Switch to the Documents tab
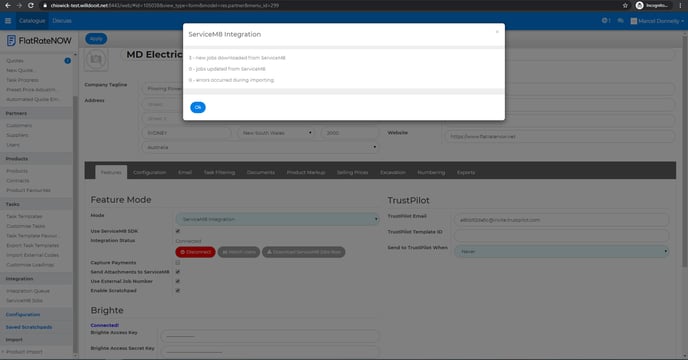688x360 pixels. [261, 172]
